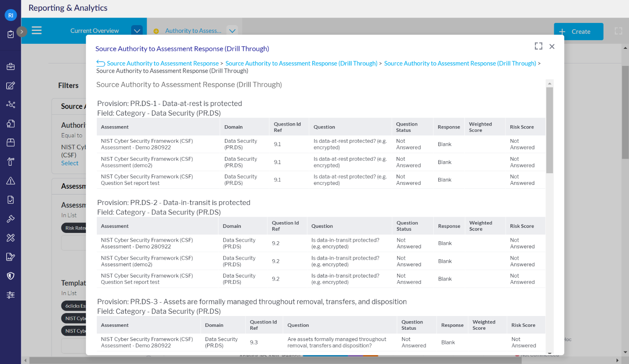Open the hamburger menu in the blue header
Image resolution: width=629 pixels, height=364 pixels.
(x=37, y=30)
